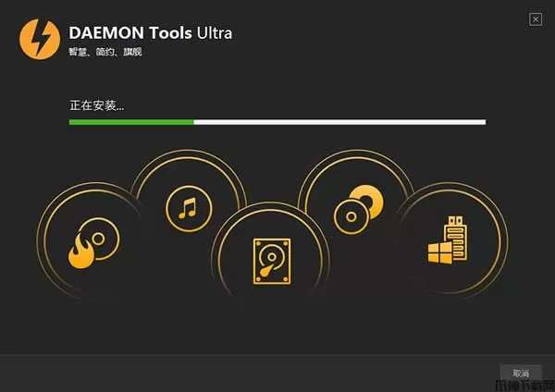Click the Chinese tagline under the title
Screen dimensions: 555x392
[x=105, y=52]
